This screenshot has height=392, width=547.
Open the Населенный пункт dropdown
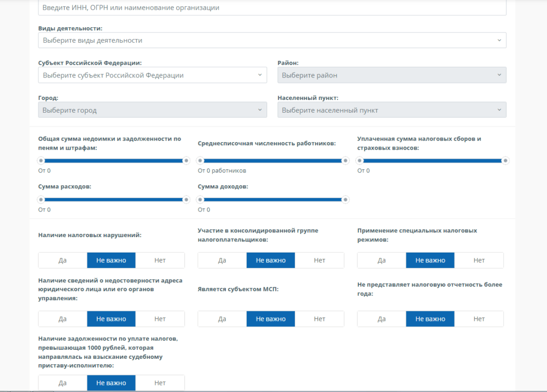(392, 110)
